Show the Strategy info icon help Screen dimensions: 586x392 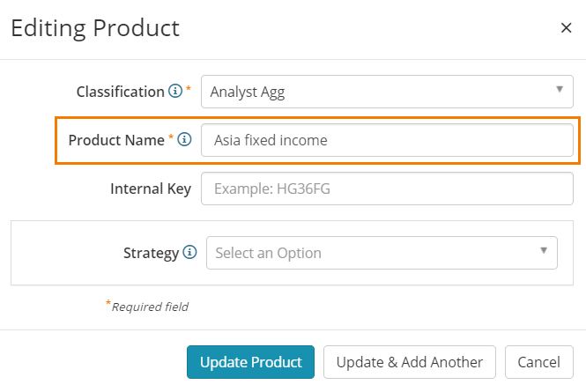[x=189, y=252]
